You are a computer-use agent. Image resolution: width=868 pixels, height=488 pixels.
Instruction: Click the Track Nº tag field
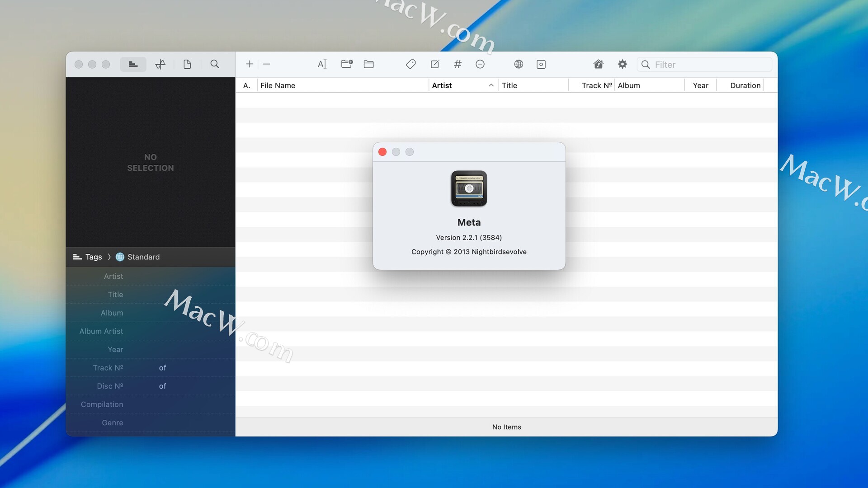pyautogui.click(x=151, y=368)
